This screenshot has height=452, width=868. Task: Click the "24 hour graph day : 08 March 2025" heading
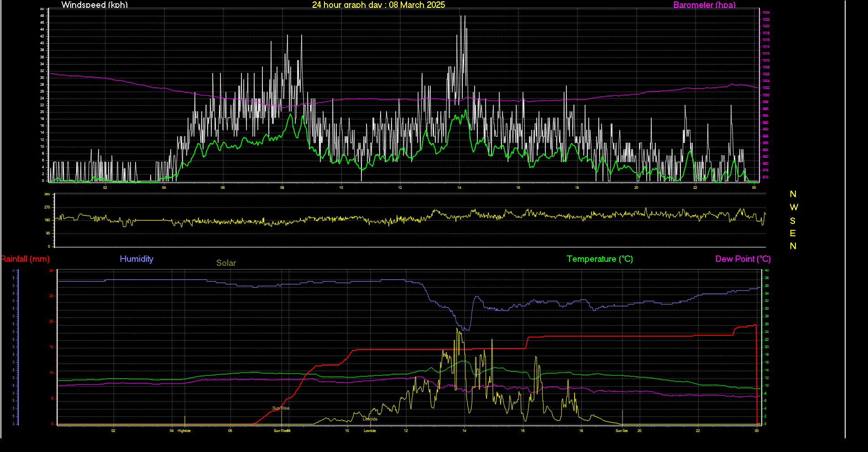coord(378,5)
